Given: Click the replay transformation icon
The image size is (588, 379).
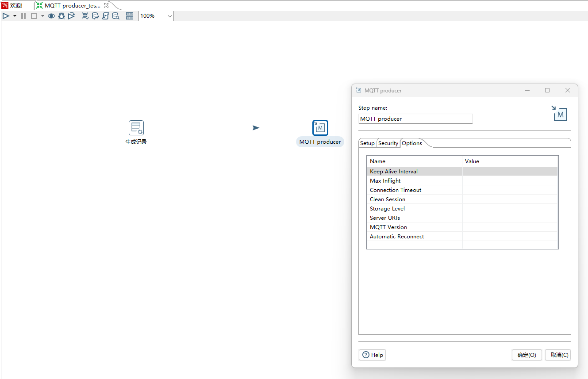Looking at the screenshot, I should (71, 16).
